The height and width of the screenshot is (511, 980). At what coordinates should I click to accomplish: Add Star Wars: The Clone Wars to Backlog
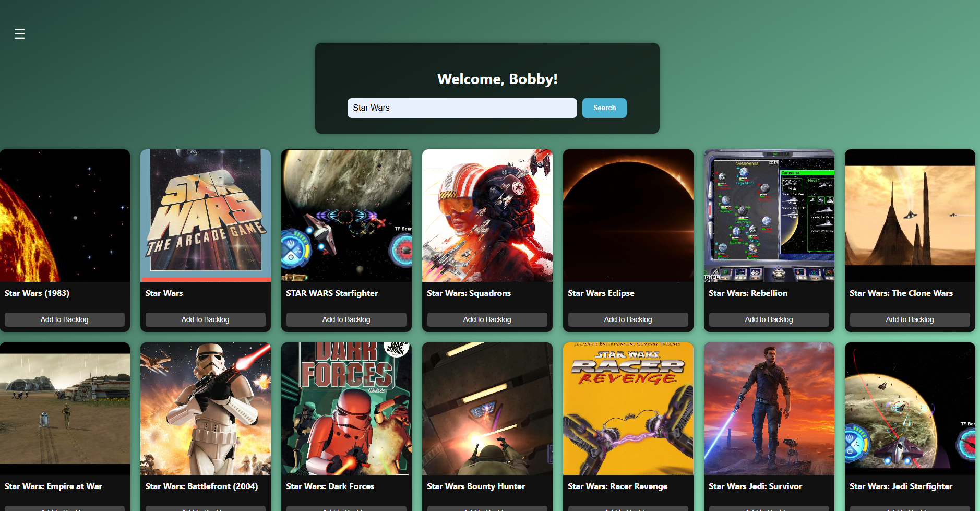click(x=909, y=319)
